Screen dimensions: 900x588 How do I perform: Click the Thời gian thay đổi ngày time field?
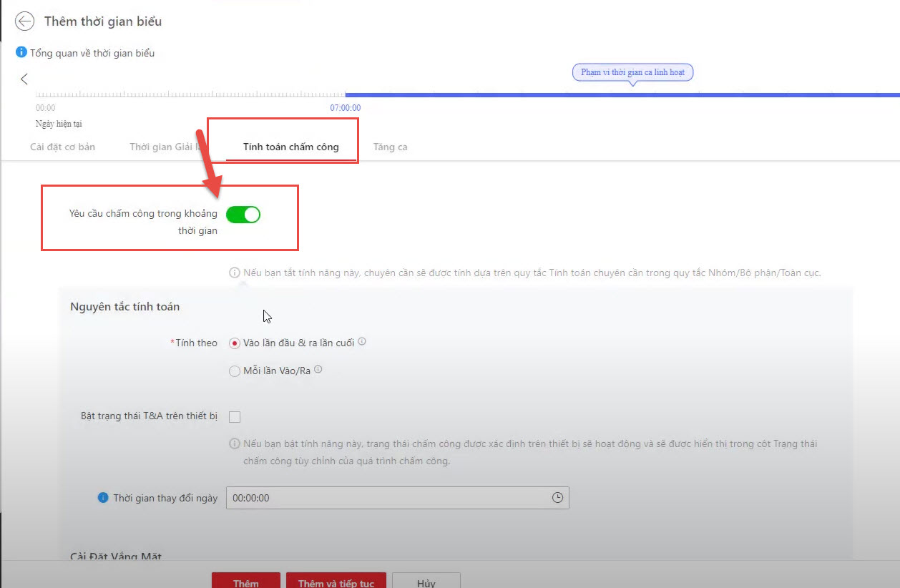click(x=386, y=498)
